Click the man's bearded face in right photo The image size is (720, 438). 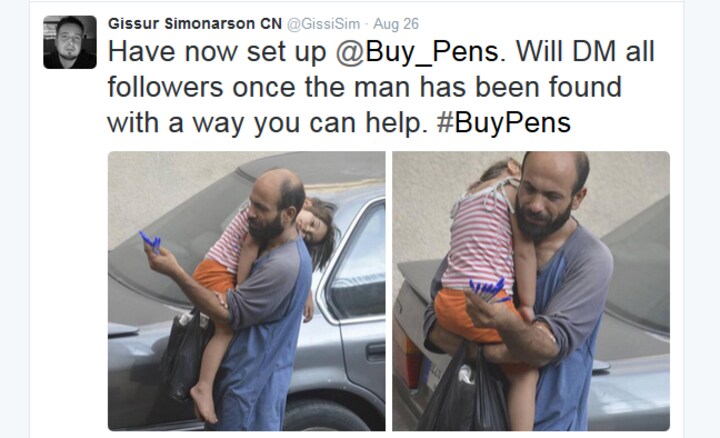click(x=544, y=199)
